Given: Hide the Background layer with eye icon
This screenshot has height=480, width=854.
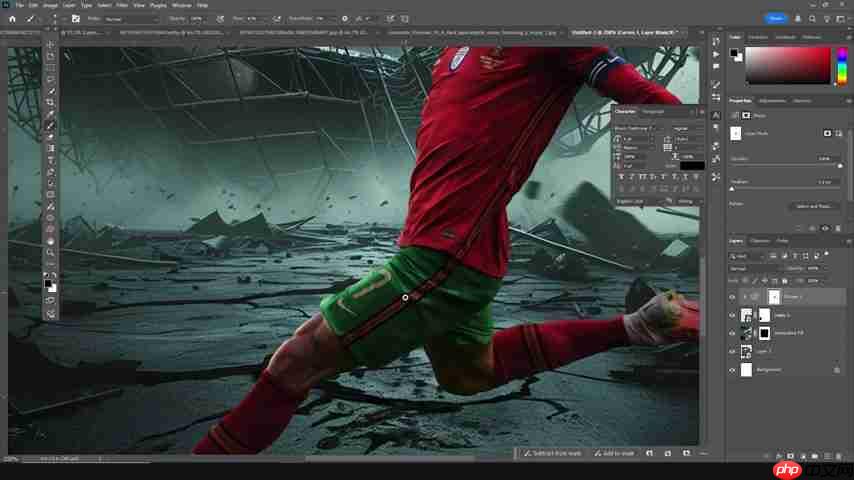Looking at the screenshot, I should point(732,370).
